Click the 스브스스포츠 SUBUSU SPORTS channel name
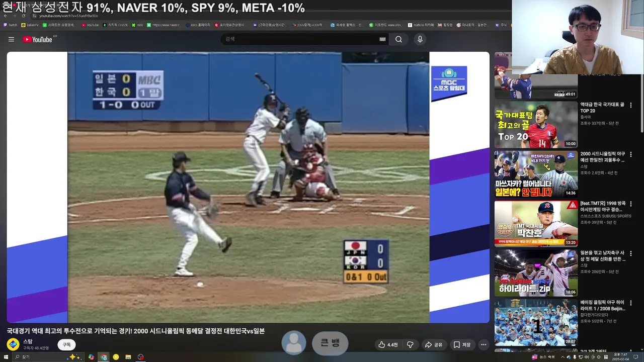The image size is (644, 362). pyautogui.click(x=605, y=216)
